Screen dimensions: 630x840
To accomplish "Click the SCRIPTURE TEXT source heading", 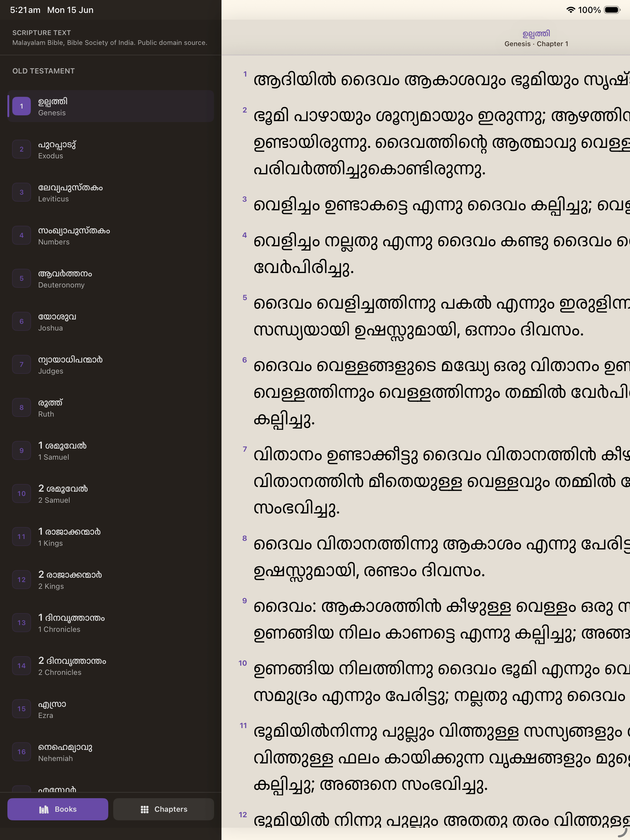I will point(42,33).
